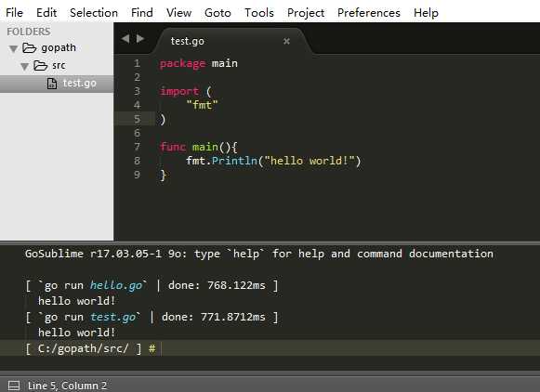Click the "fmt" string on line 4

pos(203,105)
